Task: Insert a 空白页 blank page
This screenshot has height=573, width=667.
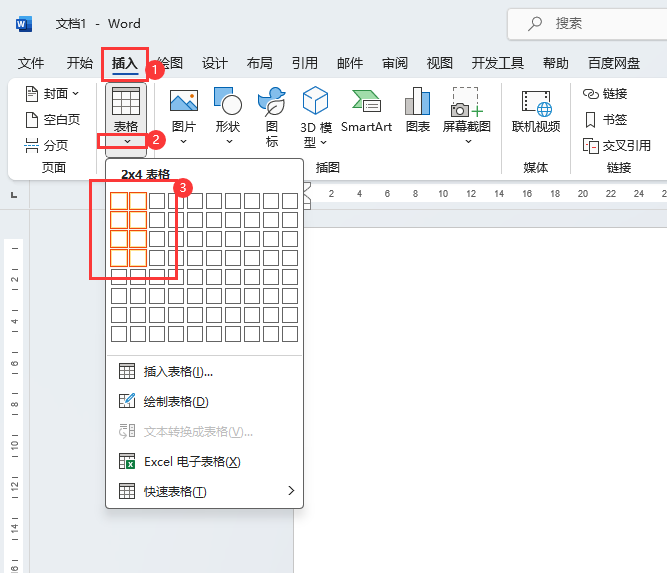Action: [53, 120]
